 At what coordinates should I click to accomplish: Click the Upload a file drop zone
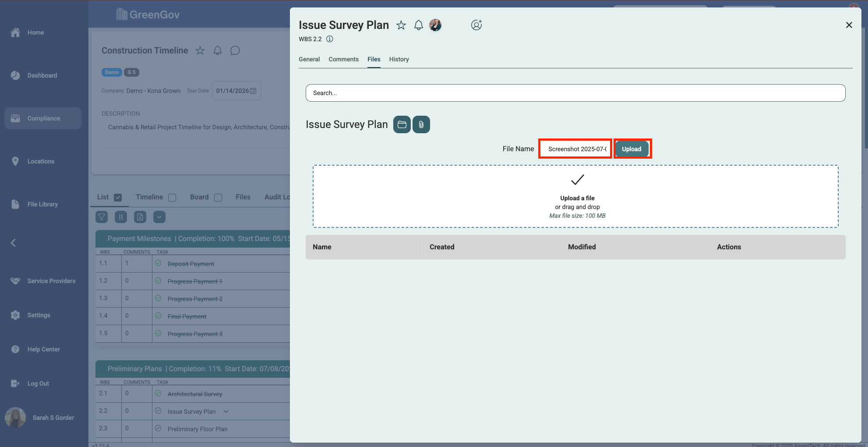click(575, 196)
